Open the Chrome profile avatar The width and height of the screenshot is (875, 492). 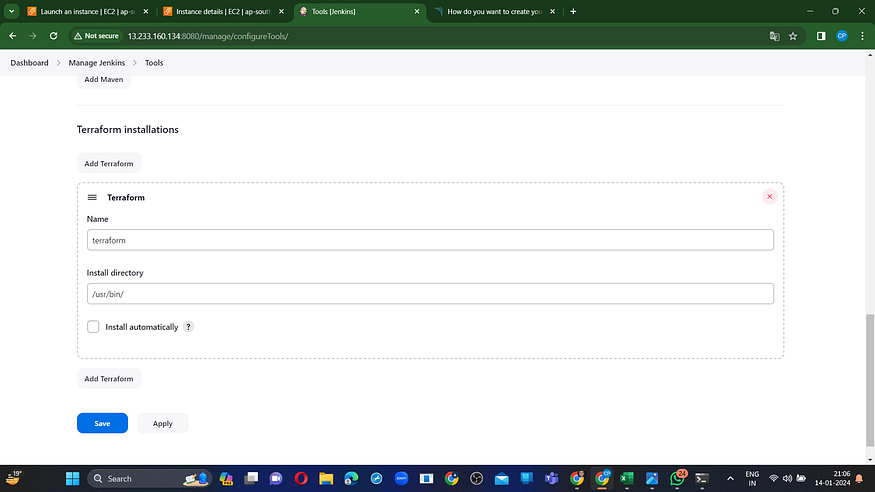[x=842, y=36]
